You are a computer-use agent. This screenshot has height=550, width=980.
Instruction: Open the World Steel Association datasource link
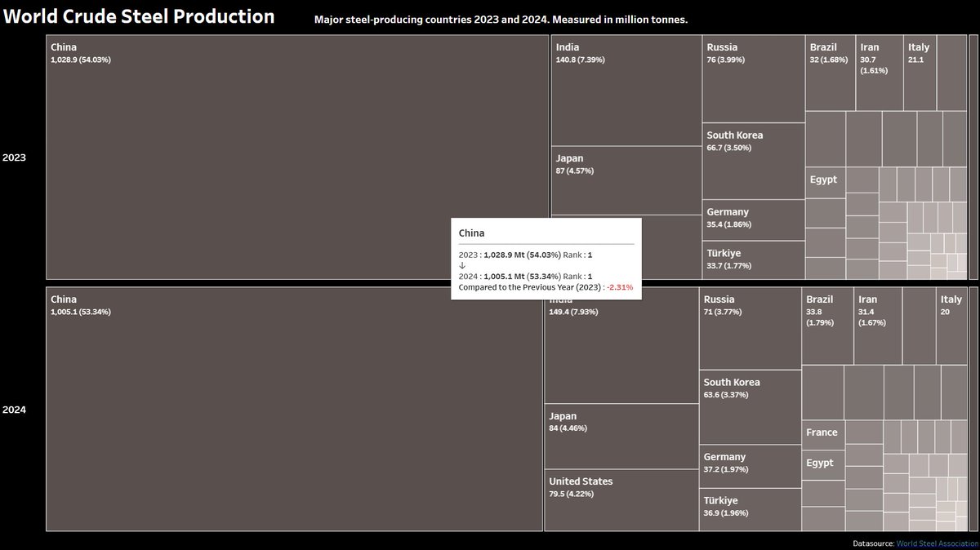936,543
